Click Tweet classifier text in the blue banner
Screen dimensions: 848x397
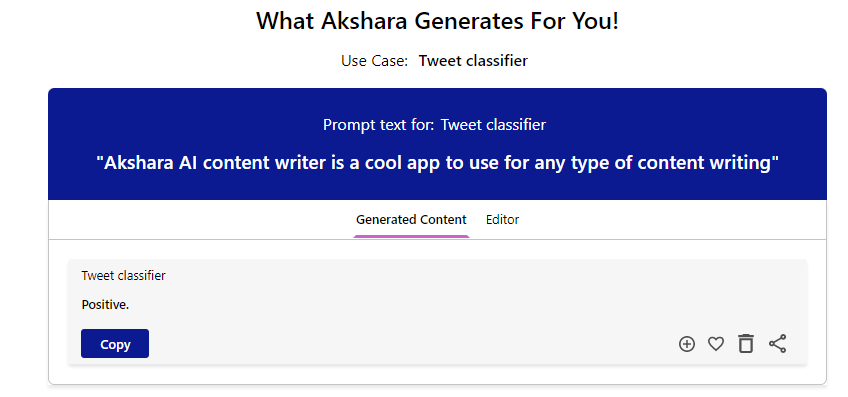[493, 125]
